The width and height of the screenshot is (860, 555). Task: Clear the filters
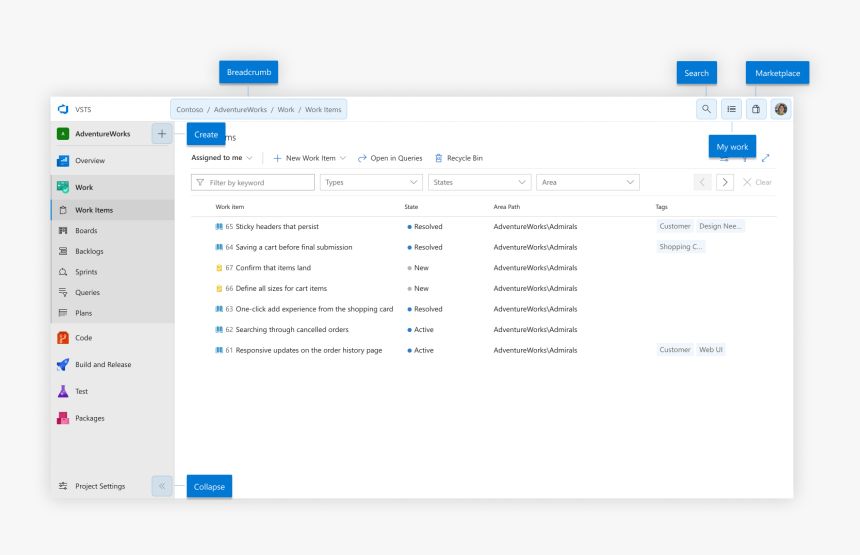pos(757,183)
